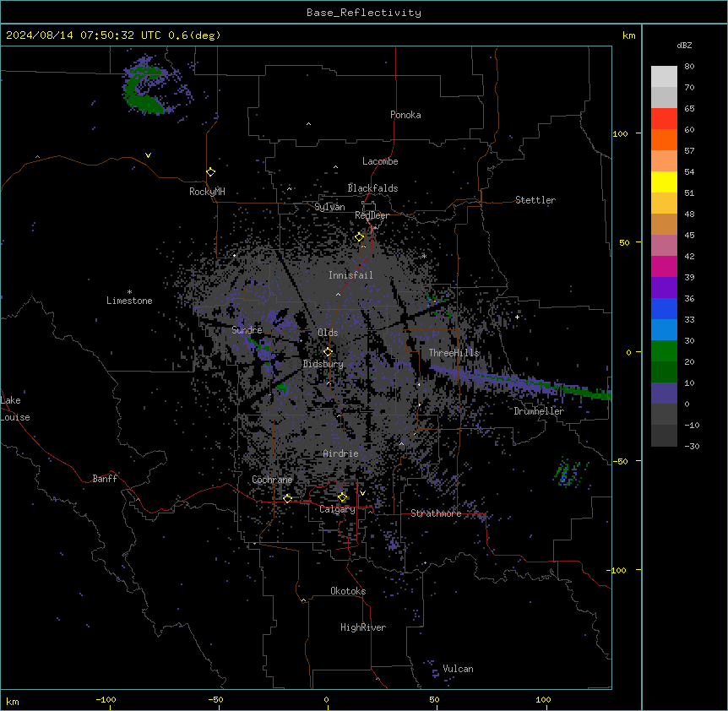Select the blue 36 dBZ swatch in legend

tap(664, 308)
